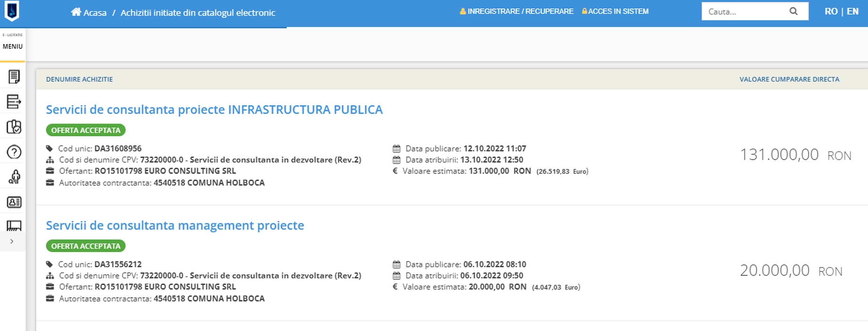Go to Acasa breadcrumb link
The height and width of the screenshot is (331, 868).
point(95,13)
